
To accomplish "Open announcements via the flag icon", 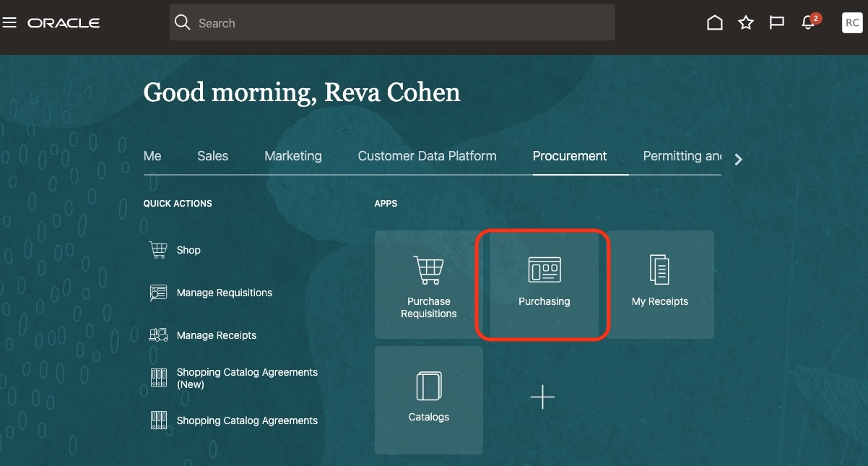I will [x=776, y=22].
